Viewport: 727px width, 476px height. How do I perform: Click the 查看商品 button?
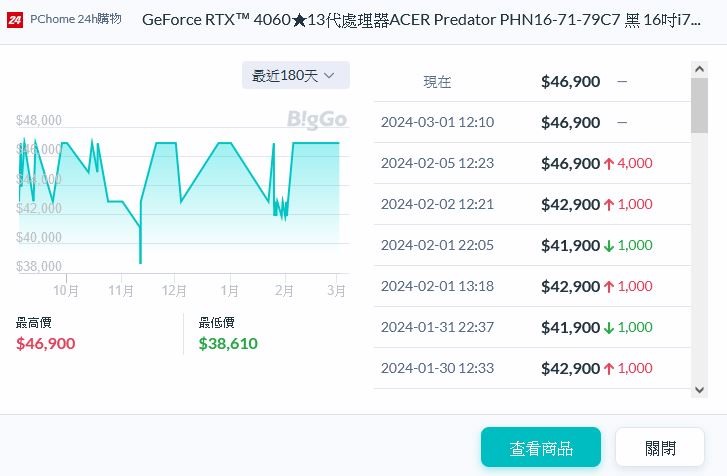click(541, 447)
